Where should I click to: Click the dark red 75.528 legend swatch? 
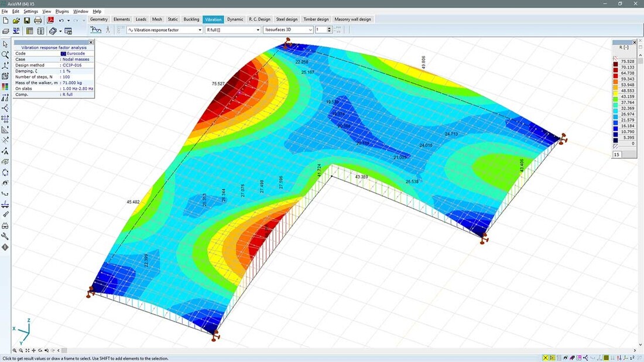tap(617, 62)
